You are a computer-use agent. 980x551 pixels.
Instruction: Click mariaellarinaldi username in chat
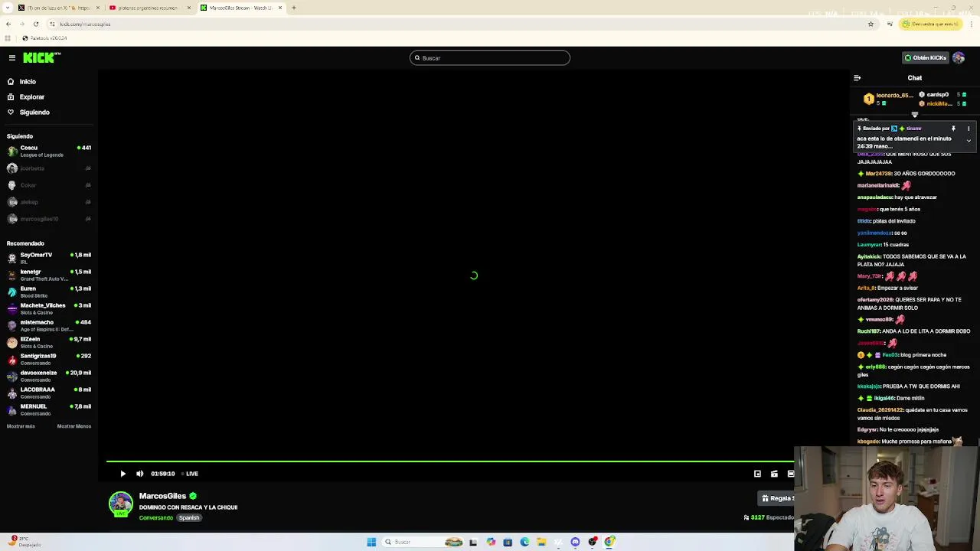[878, 185]
